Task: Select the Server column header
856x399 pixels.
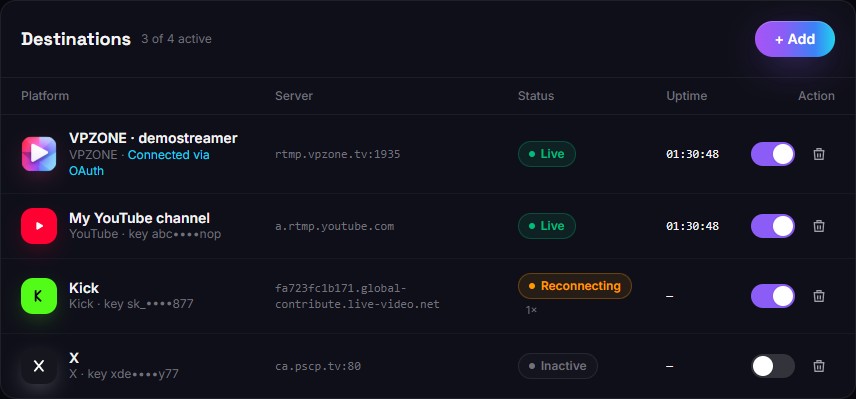Action: point(294,96)
